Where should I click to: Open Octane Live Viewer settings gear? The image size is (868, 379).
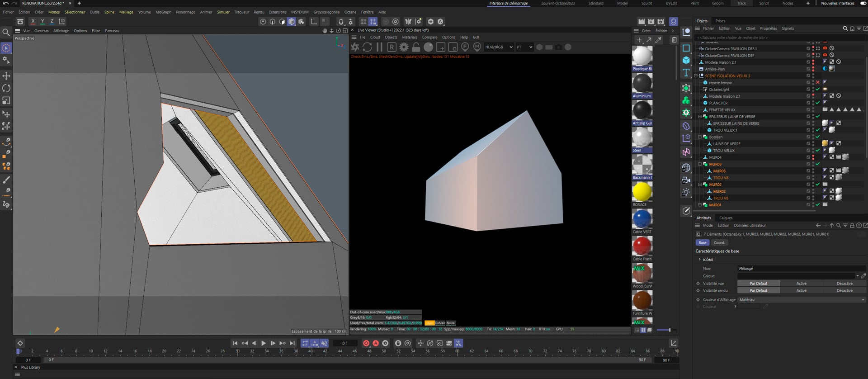click(404, 47)
